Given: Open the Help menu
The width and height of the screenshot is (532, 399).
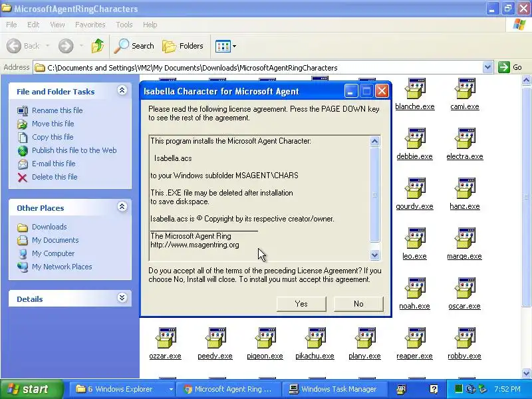Looking at the screenshot, I should coord(150,25).
